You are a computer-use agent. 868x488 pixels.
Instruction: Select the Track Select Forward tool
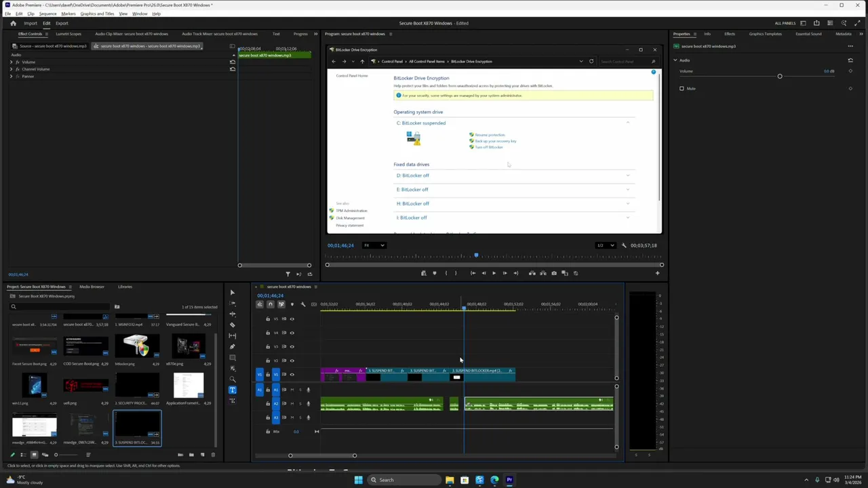coord(233,304)
